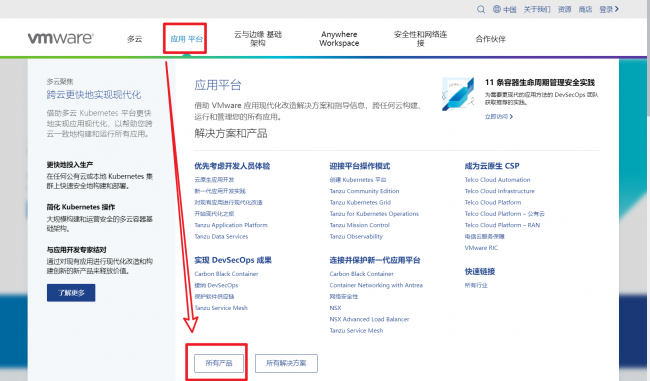Open the VMware RIC link
The height and width of the screenshot is (381, 650).
[x=481, y=248]
